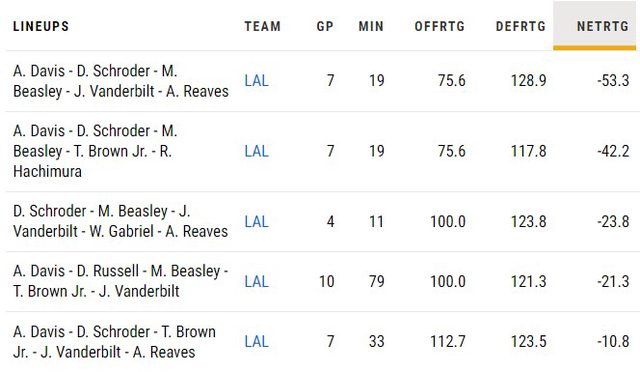
Task: Open LAL link in Hachimura lineup row
Action: point(256,151)
